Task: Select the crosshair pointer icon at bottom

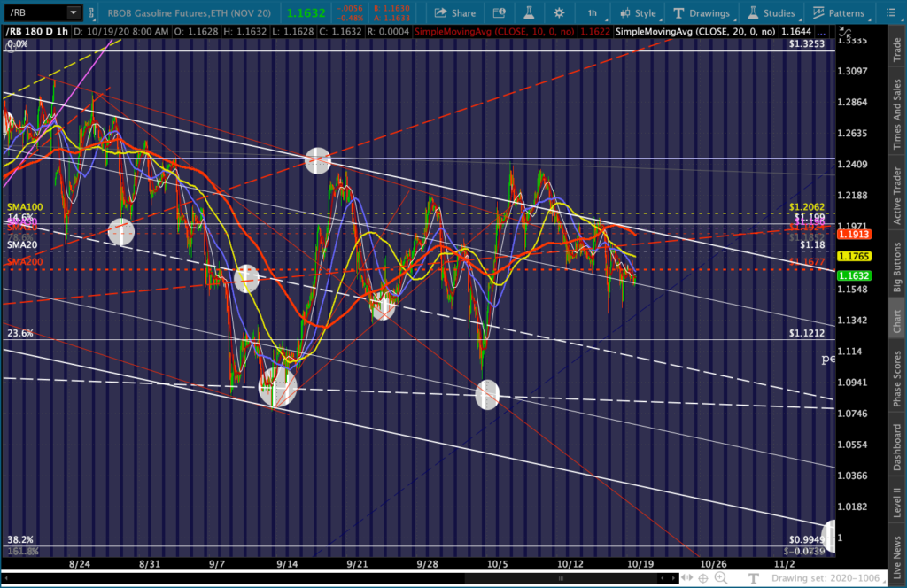Action: click(703, 577)
